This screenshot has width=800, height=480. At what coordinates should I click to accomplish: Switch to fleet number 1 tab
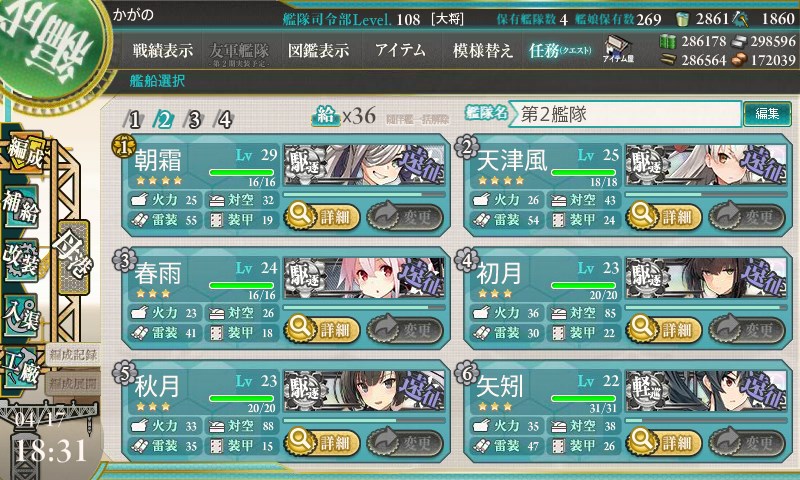click(x=134, y=119)
